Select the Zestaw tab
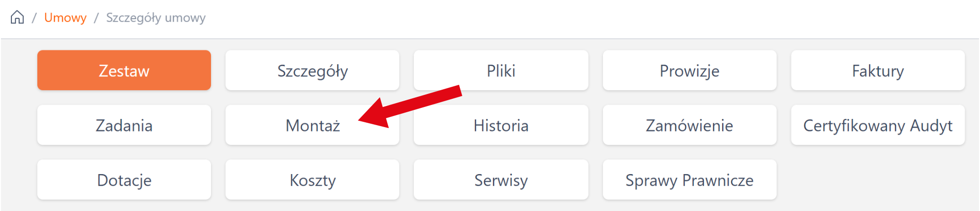 click(124, 70)
